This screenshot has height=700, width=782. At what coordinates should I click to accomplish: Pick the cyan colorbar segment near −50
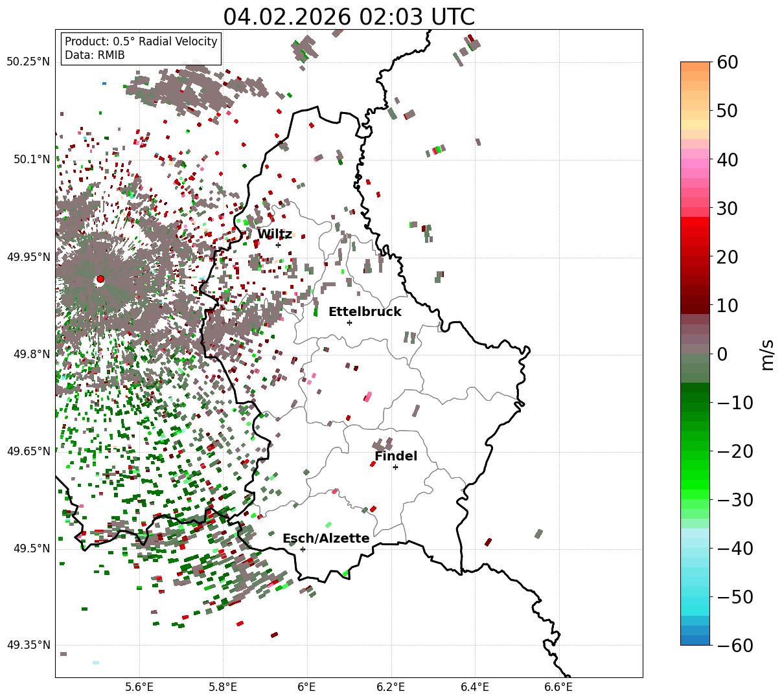pyautogui.click(x=695, y=602)
